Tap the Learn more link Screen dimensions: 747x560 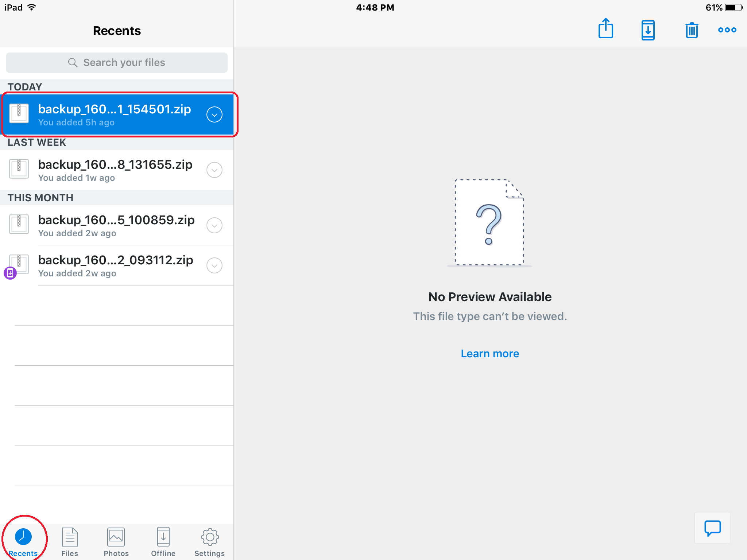click(489, 353)
